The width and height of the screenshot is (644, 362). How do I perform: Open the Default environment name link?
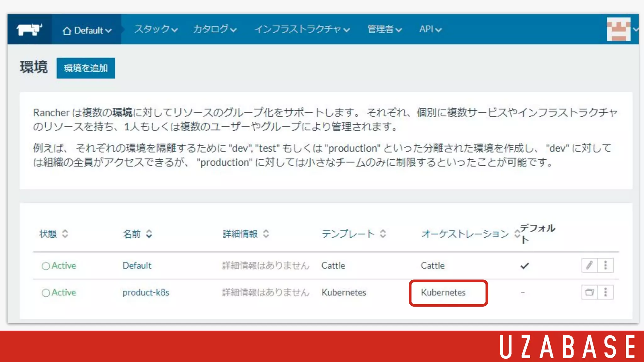click(137, 266)
